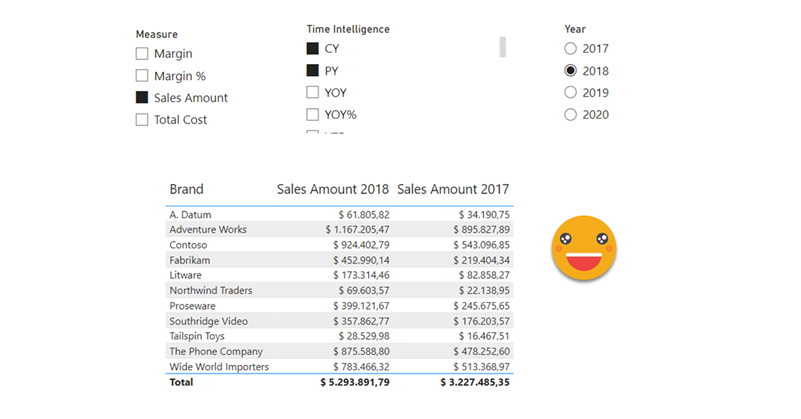The image size is (801, 419).
Task: Select the Adventure Works row
Action: click(x=208, y=229)
